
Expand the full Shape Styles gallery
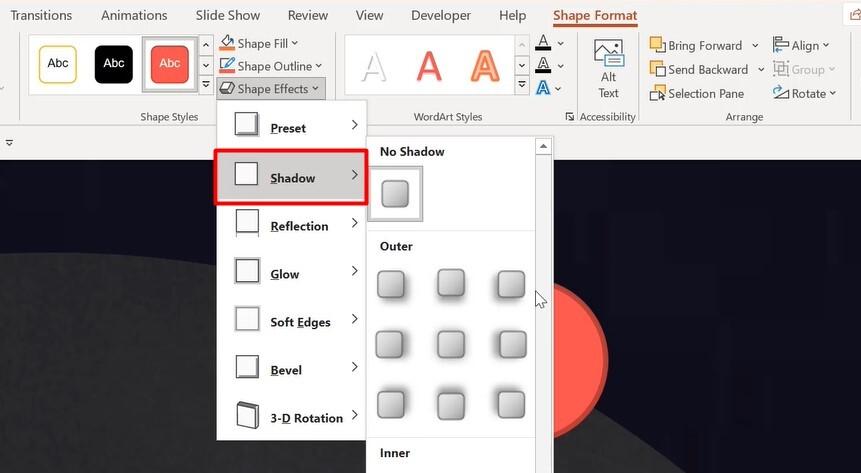(x=206, y=85)
